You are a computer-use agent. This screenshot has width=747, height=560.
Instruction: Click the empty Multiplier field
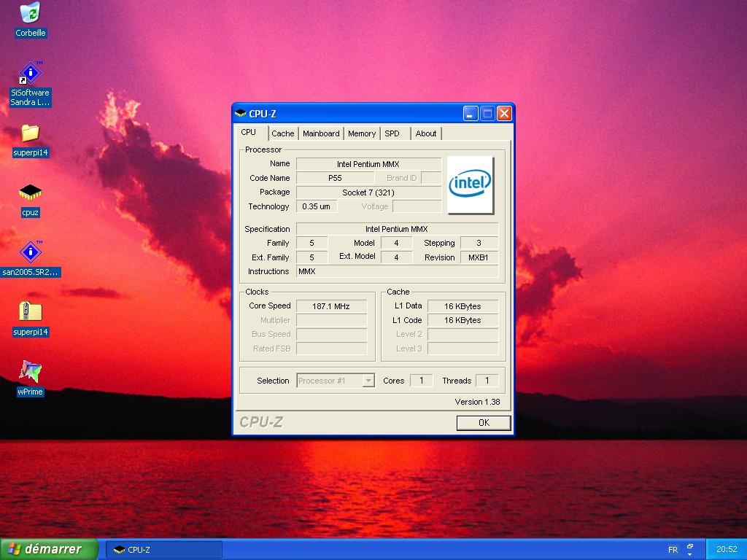(x=331, y=320)
